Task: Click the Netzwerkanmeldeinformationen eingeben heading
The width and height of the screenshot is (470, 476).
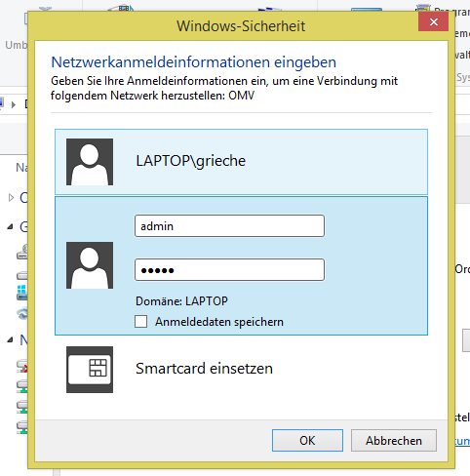Action: tap(194, 62)
